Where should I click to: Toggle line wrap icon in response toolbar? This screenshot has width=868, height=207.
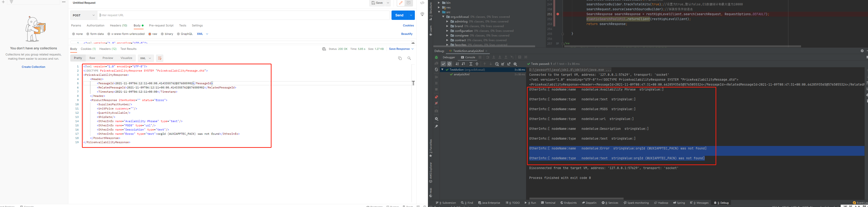tap(160, 58)
